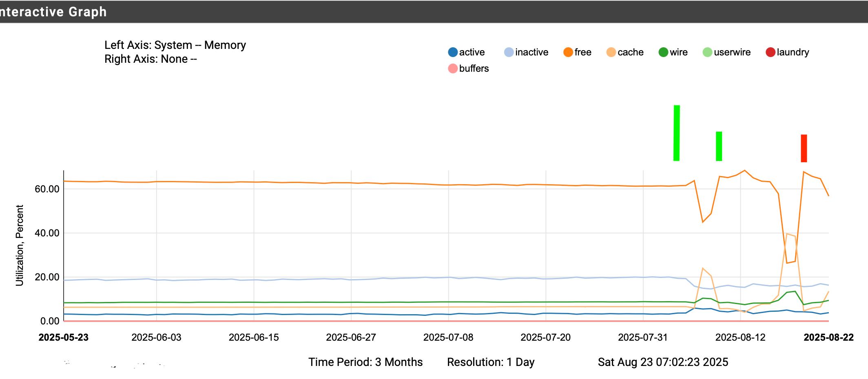
Task: Click the Utilization, Percent axis title
Action: pos(19,245)
